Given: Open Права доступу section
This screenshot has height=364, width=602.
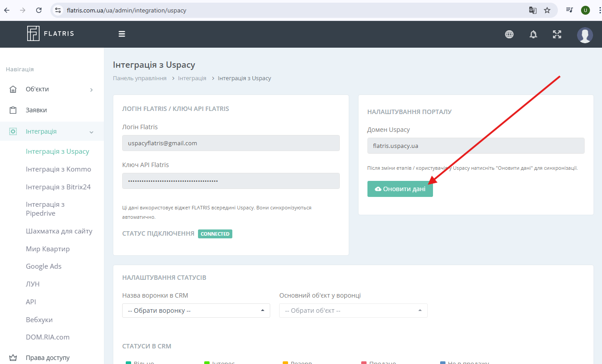Looking at the screenshot, I should (x=48, y=358).
